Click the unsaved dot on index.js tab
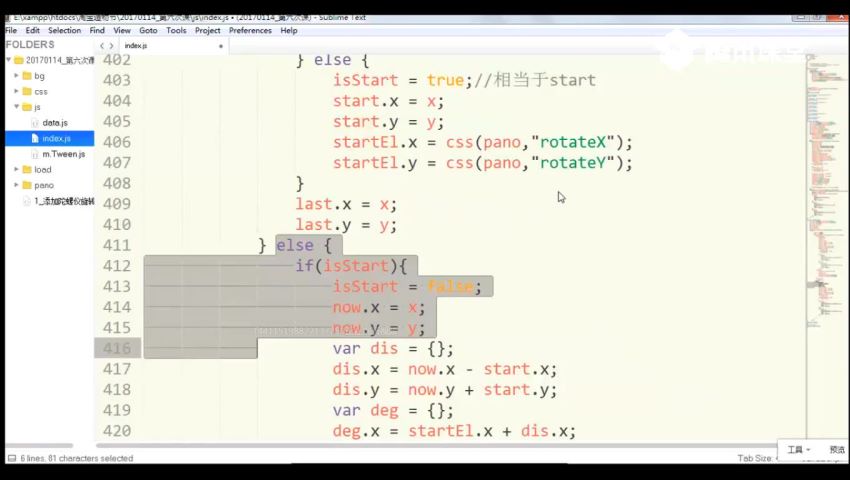Image resolution: width=850 pixels, height=480 pixels. pos(156,46)
